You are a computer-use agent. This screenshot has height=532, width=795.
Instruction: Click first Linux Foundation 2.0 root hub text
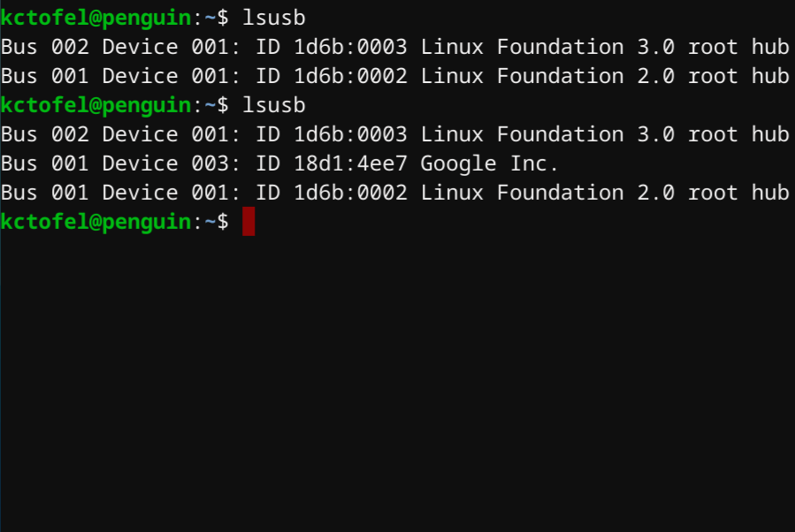tap(605, 76)
